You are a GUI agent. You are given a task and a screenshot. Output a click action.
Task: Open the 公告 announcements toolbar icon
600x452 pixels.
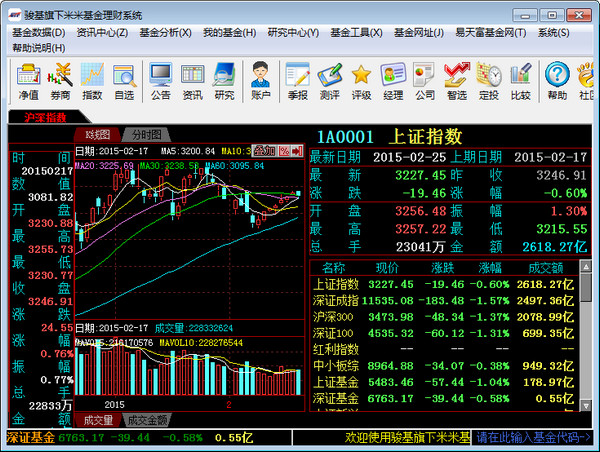(160, 82)
